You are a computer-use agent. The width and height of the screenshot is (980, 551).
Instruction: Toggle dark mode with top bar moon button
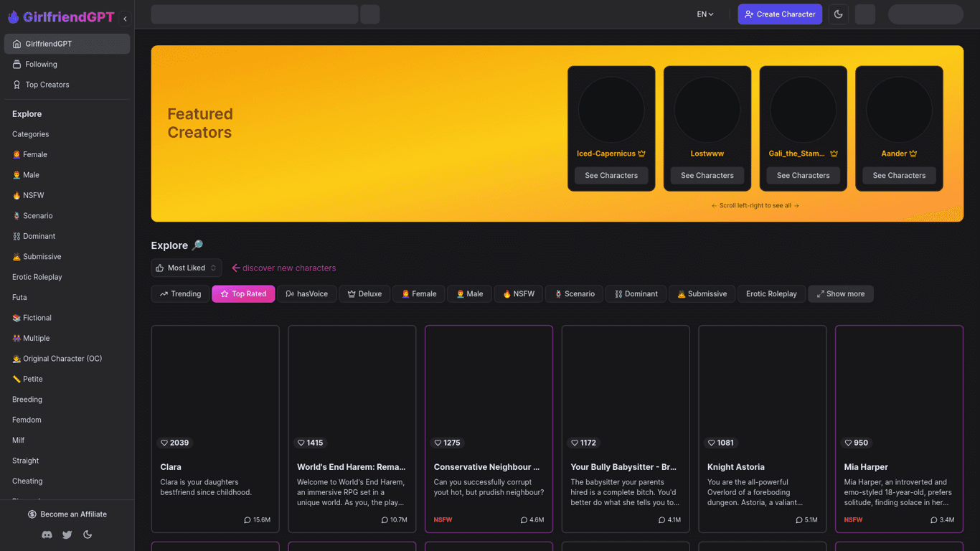point(838,14)
